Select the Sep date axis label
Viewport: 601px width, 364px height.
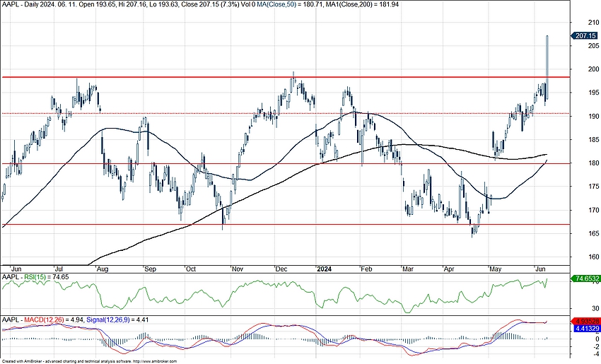click(x=150, y=269)
